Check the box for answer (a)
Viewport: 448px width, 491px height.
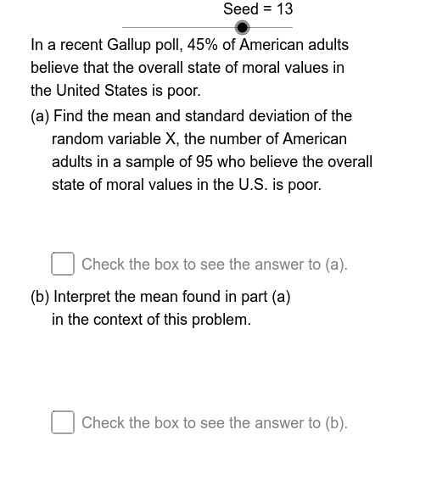(x=63, y=264)
